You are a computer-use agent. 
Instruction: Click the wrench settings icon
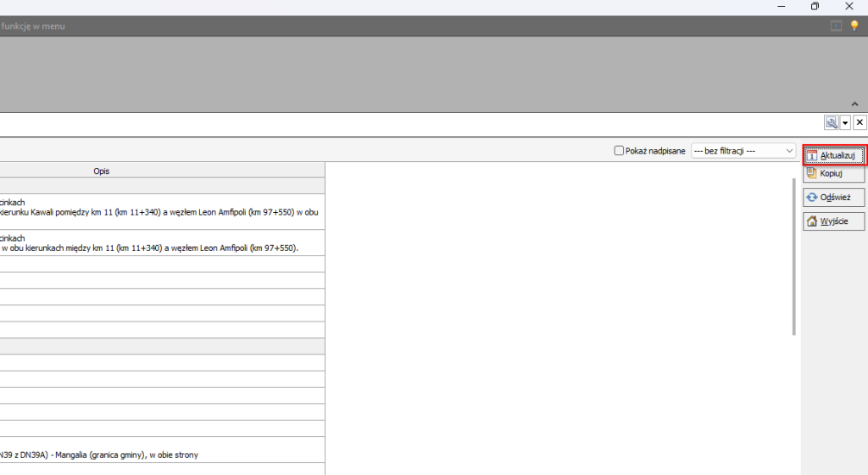pos(831,123)
